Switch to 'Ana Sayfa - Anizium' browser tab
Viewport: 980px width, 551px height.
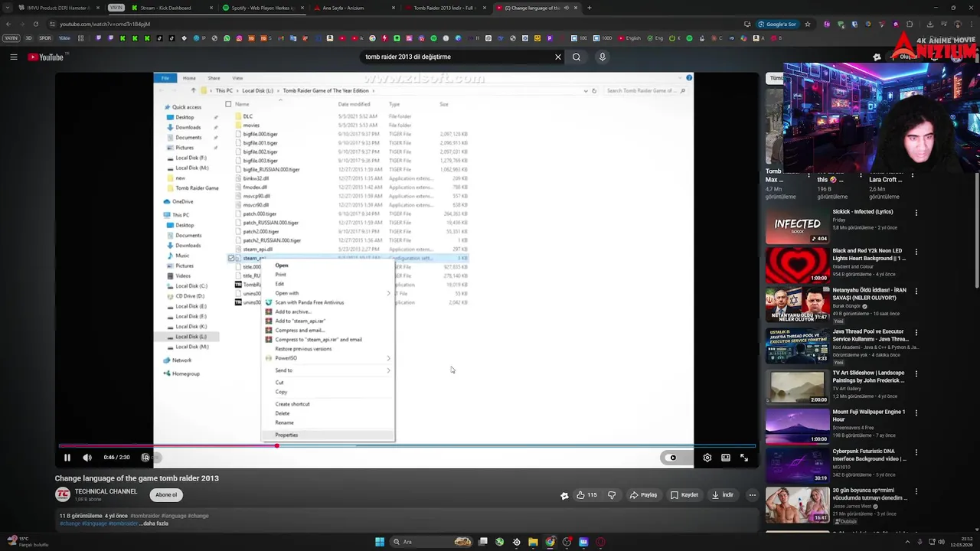(354, 8)
